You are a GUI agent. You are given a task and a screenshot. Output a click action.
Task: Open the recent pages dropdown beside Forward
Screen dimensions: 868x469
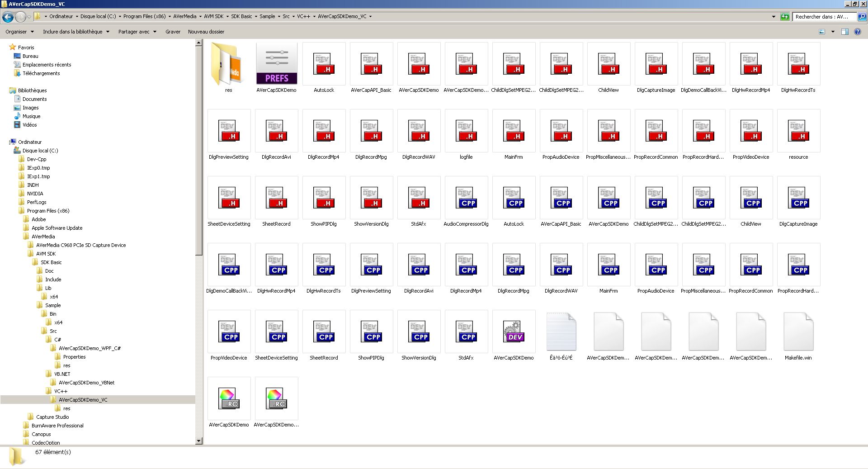(29, 17)
